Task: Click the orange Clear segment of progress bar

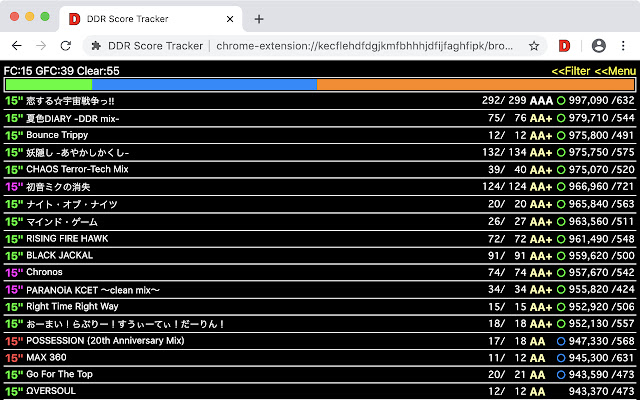Action: 475,84
